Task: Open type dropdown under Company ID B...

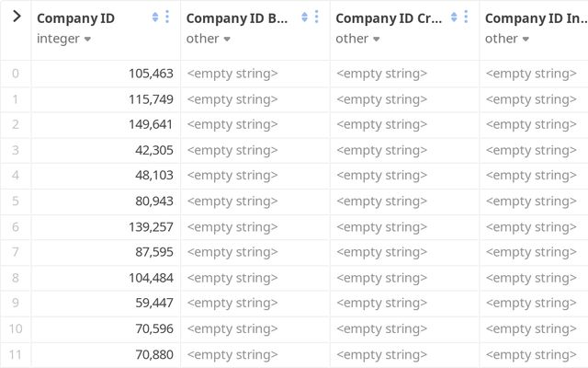Action: pyautogui.click(x=209, y=39)
